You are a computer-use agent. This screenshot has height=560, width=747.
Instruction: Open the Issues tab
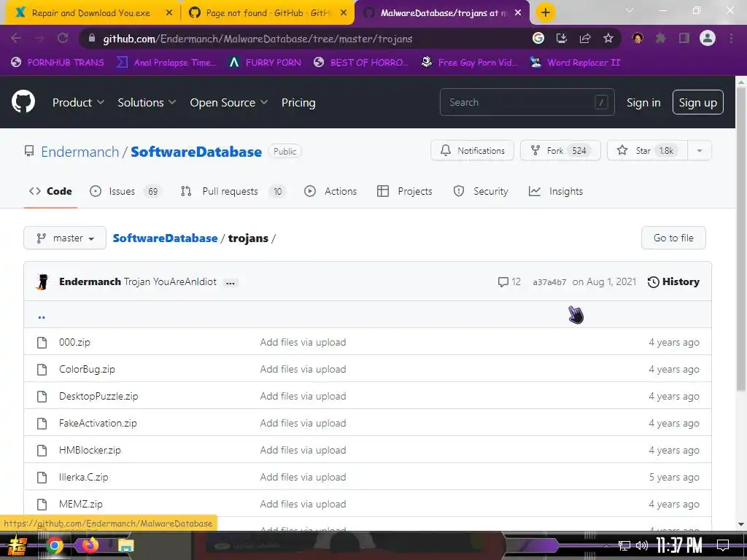point(125,192)
